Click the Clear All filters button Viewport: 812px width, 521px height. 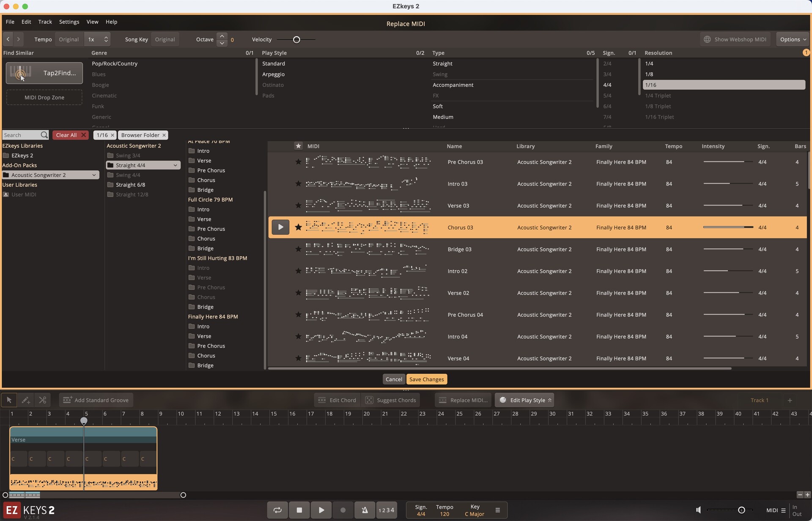pyautogui.click(x=70, y=135)
